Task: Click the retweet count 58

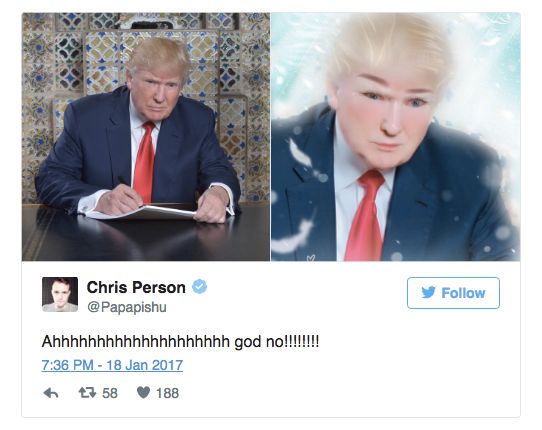Action: (x=110, y=393)
